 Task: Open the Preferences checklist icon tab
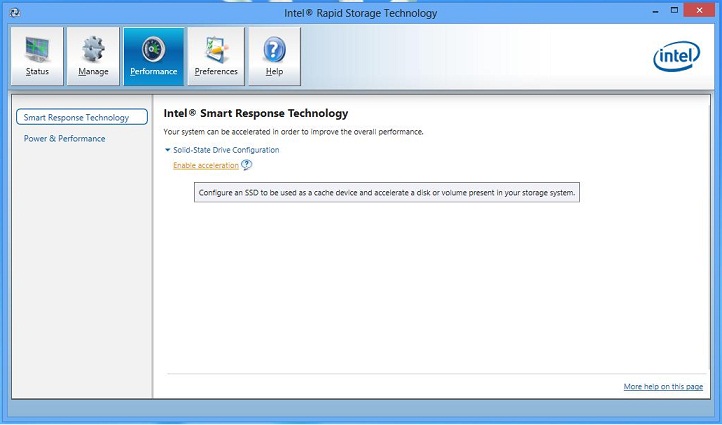pyautogui.click(x=216, y=56)
